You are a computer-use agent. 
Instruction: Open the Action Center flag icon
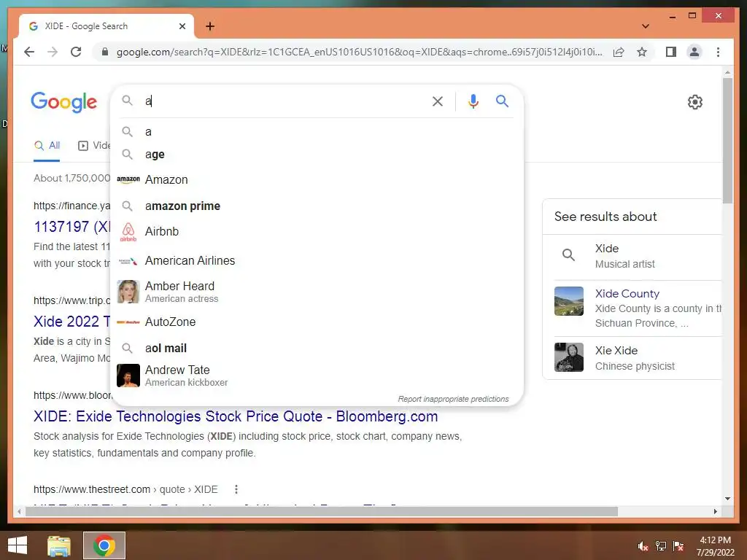678,546
